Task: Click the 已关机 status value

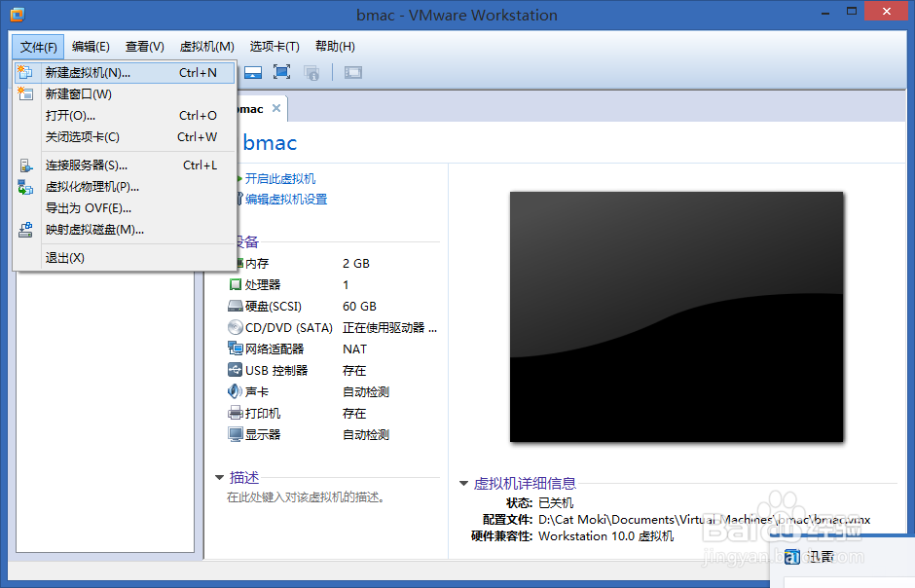Action: (556, 503)
